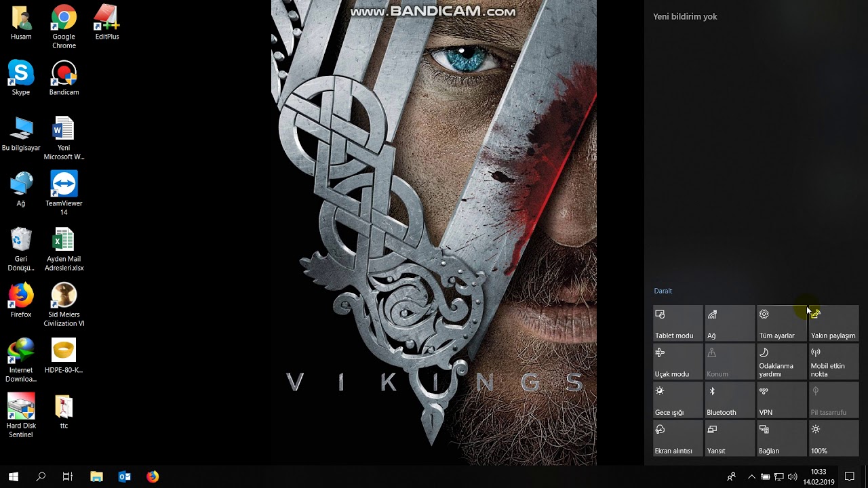This screenshot has width=868, height=488.
Task: Open Firefox from the taskbar
Action: coord(153,476)
